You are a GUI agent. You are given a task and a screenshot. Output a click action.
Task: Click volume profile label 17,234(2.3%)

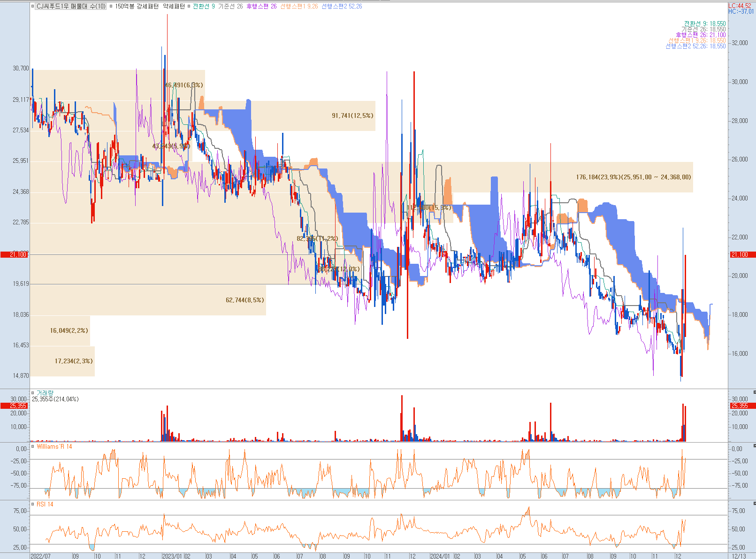coord(74,361)
